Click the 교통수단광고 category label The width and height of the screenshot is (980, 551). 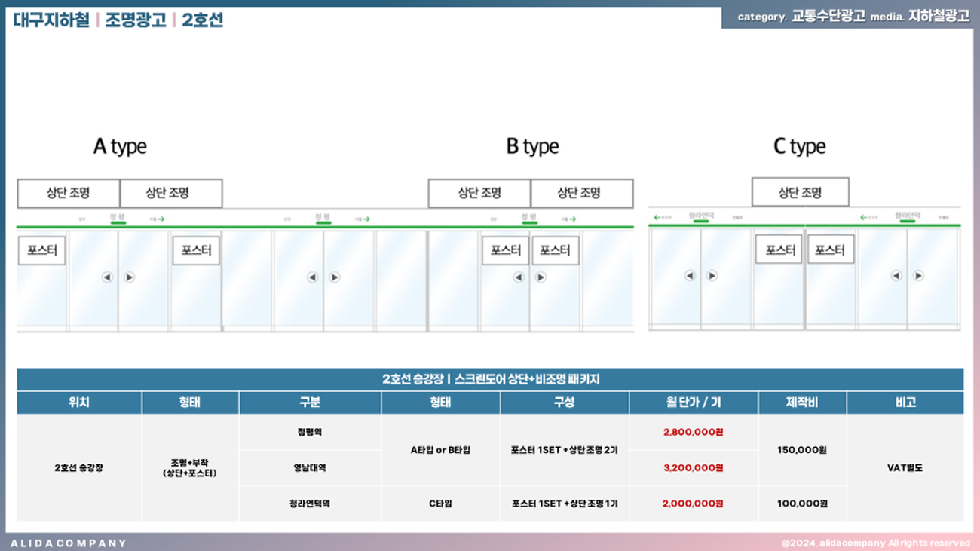coord(828,16)
